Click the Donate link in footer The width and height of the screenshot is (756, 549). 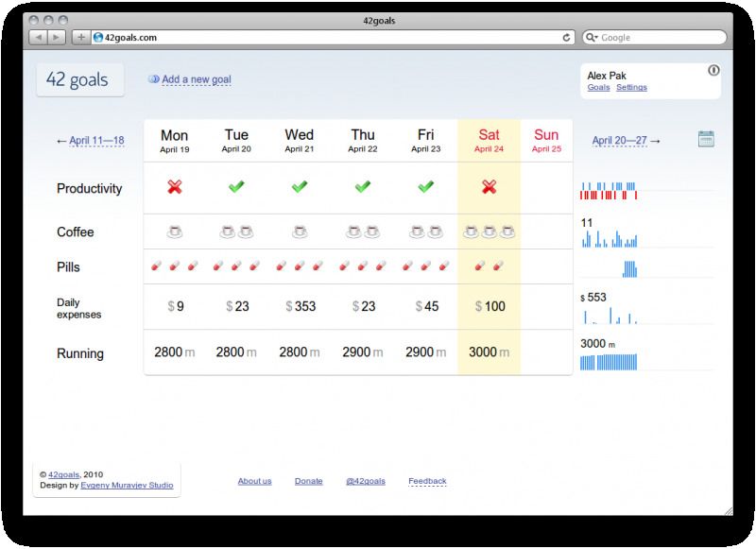click(308, 481)
